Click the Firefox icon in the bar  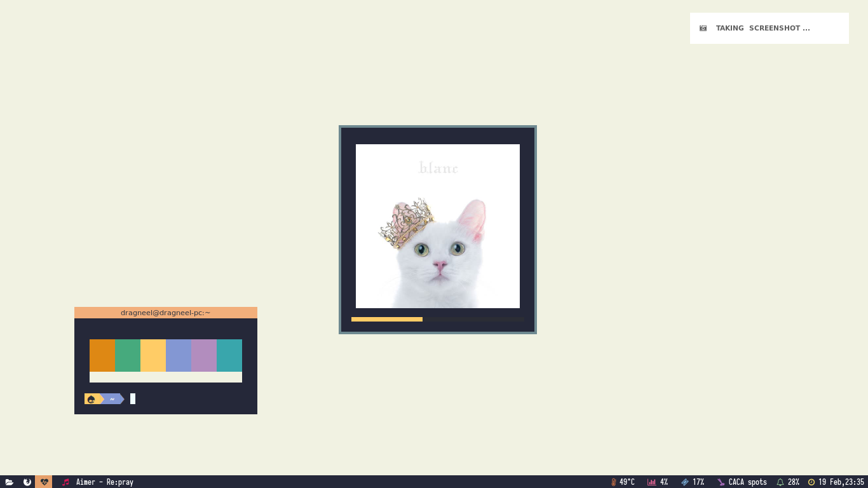[x=27, y=482]
